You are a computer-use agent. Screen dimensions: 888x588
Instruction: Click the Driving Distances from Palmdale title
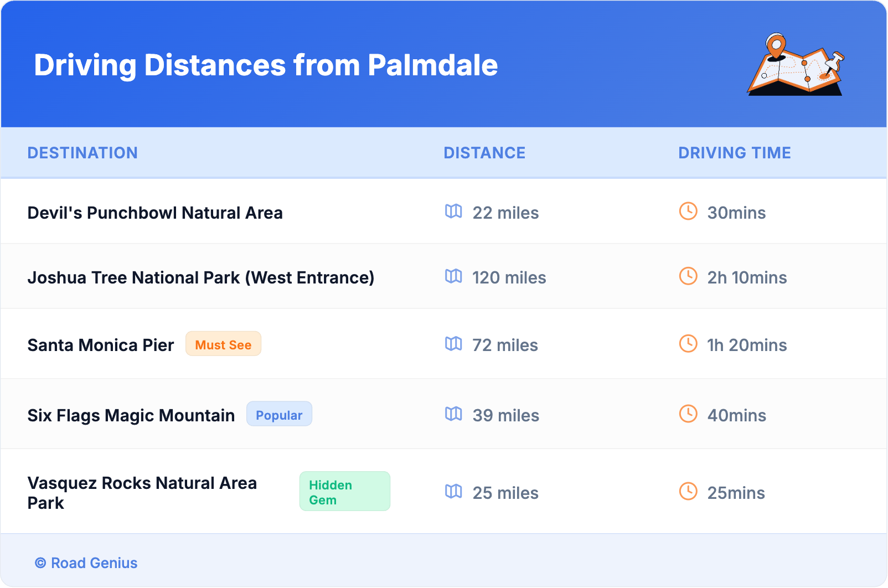click(x=266, y=65)
